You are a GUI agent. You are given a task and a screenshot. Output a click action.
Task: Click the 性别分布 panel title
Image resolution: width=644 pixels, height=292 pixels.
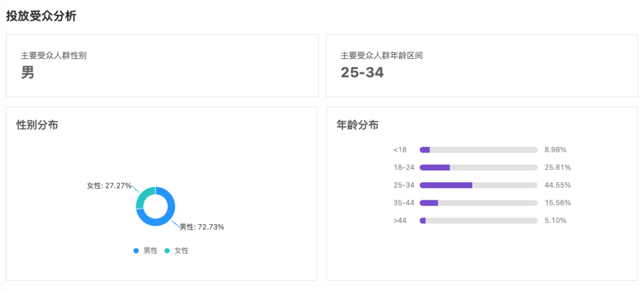37,125
